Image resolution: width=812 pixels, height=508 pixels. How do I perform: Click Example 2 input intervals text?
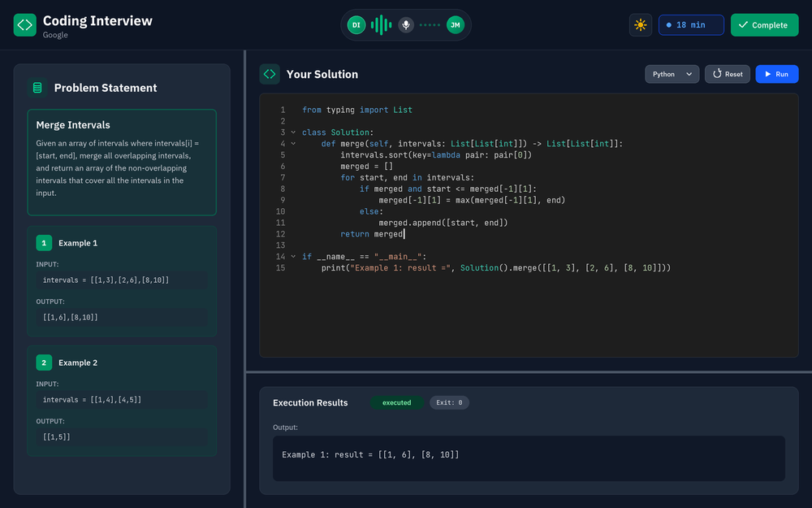[x=92, y=400]
